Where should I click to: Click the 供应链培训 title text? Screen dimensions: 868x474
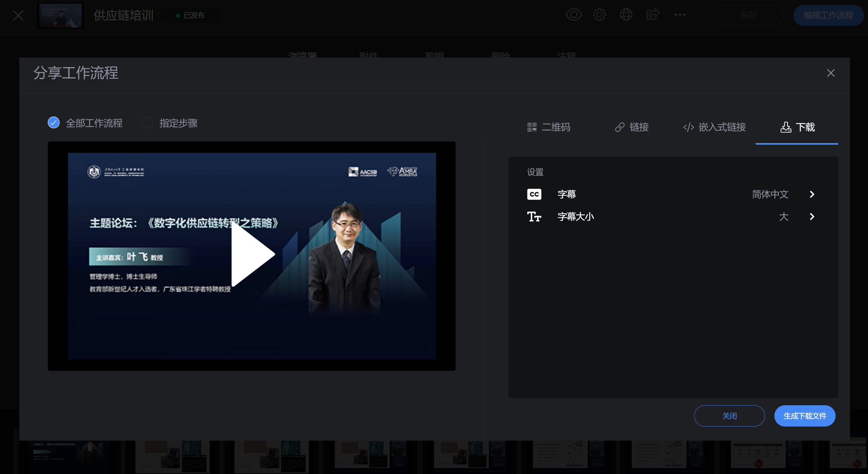click(123, 15)
